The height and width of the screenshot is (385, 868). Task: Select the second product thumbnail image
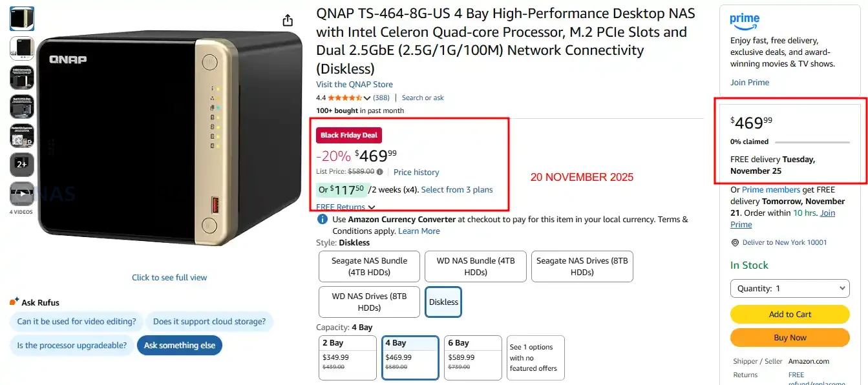(x=22, y=48)
